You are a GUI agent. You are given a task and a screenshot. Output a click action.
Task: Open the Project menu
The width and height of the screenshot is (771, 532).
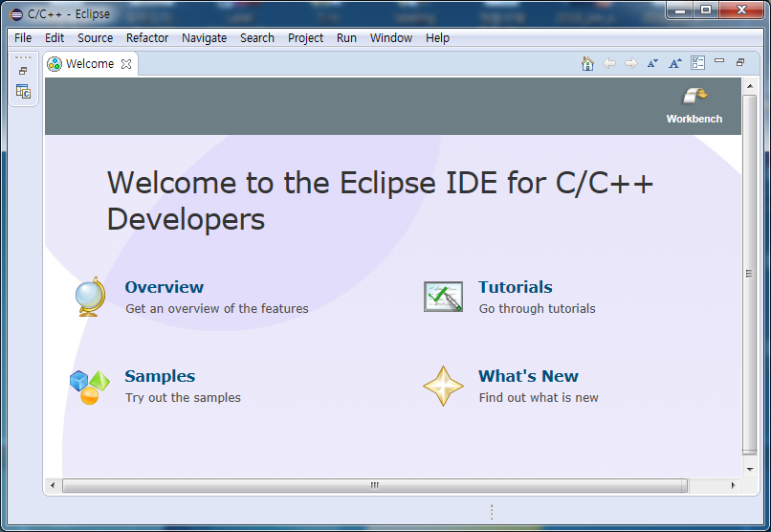pos(305,38)
